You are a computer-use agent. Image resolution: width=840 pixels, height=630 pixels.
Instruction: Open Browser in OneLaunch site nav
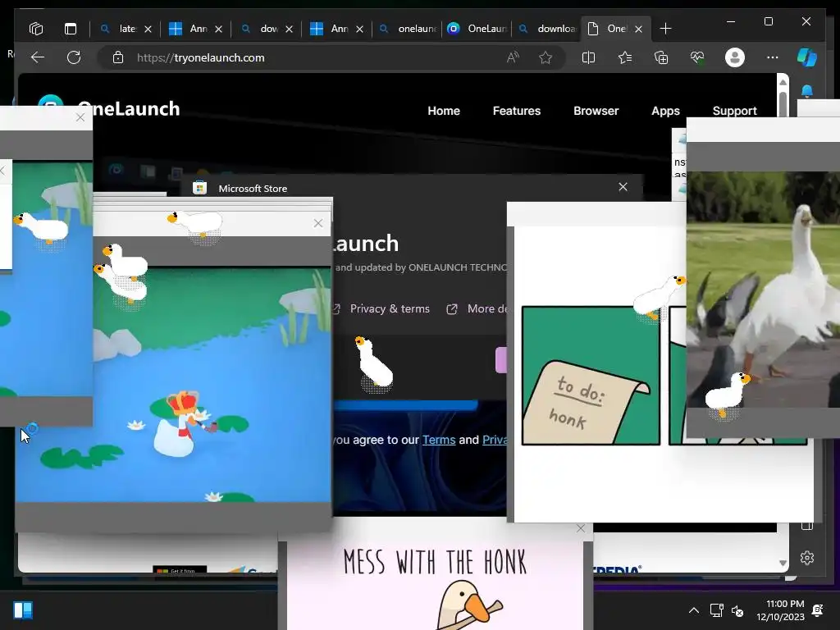(596, 111)
